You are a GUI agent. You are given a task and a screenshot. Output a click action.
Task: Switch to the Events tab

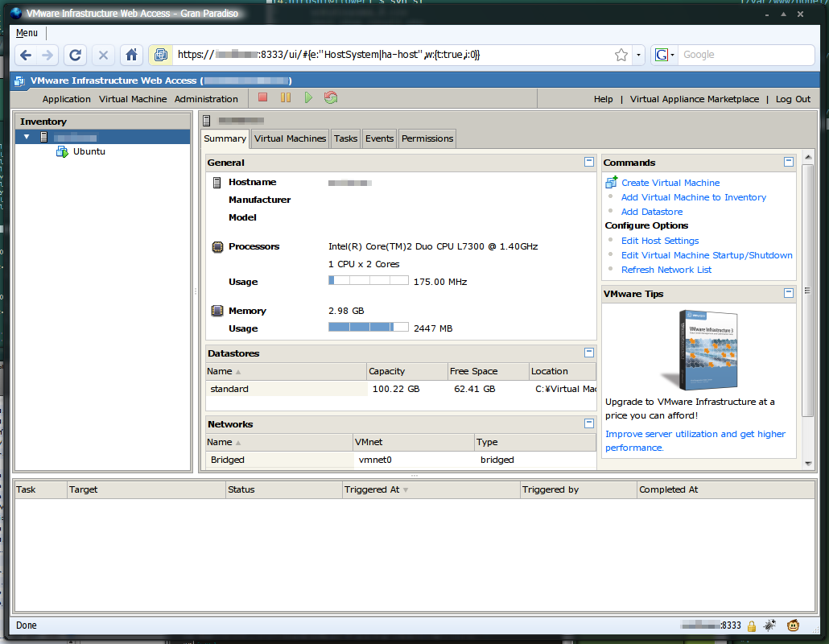tap(379, 138)
